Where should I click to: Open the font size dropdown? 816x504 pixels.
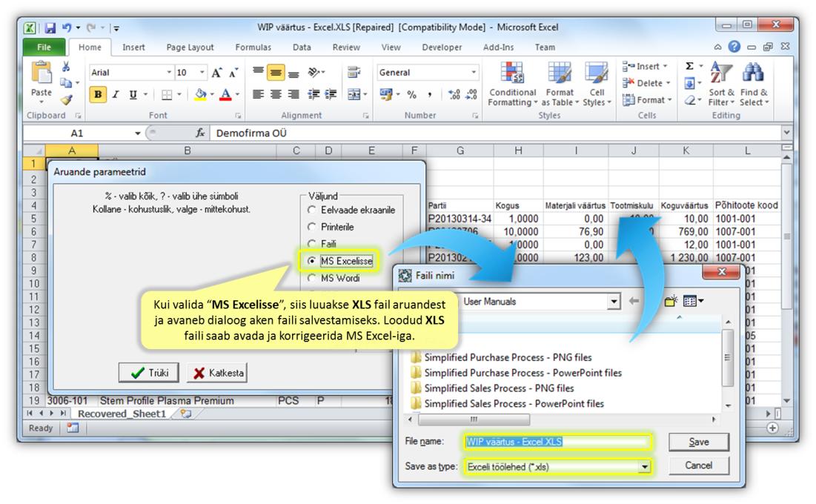202,73
